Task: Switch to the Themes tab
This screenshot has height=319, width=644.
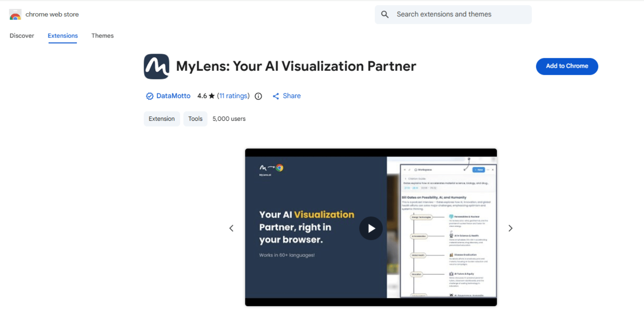Action: 102,35
